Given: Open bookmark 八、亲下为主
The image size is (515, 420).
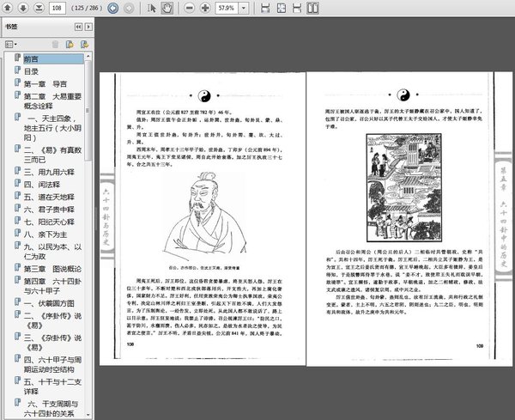Looking at the screenshot, I should point(45,234).
